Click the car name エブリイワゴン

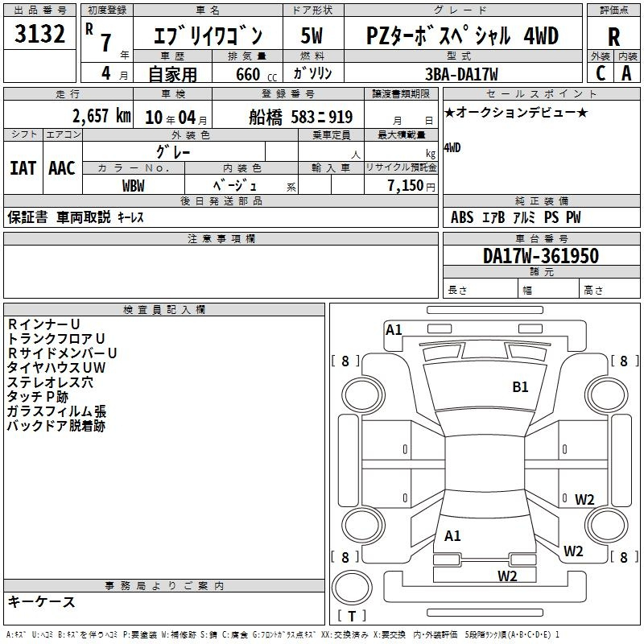208,36
